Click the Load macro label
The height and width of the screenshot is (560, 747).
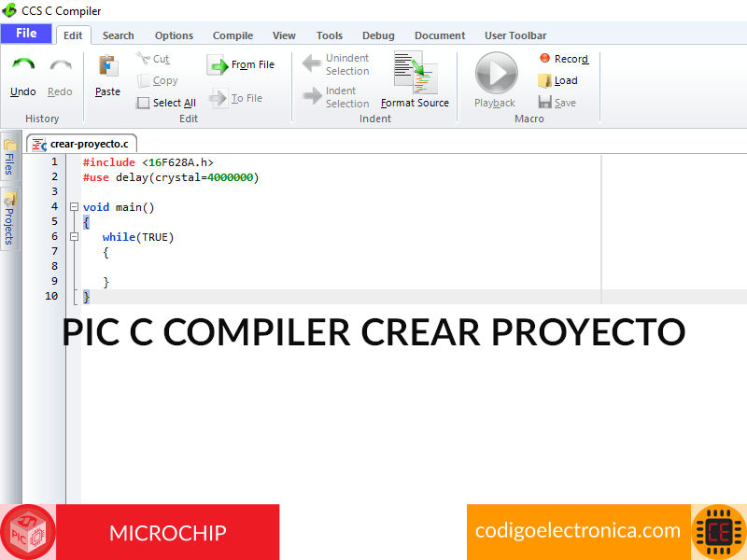tap(566, 80)
